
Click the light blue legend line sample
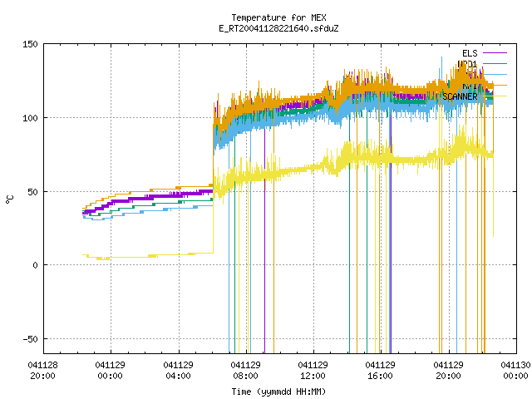pyautogui.click(x=495, y=74)
